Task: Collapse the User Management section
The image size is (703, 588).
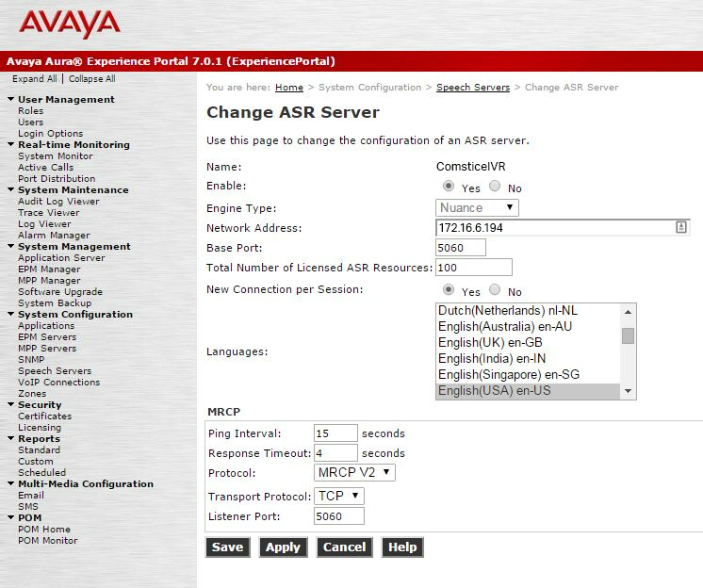Action: pos(10,99)
